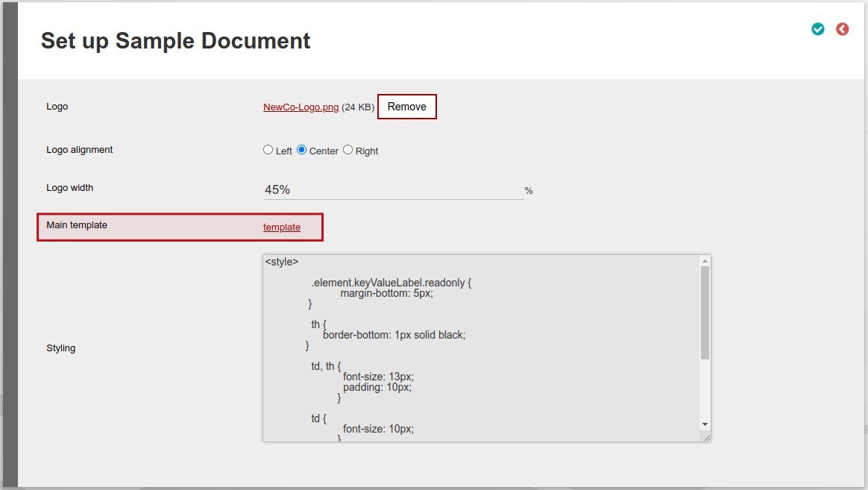Confirm with the teal checkmark icon
Image resolution: width=868 pixels, height=490 pixels.
pyautogui.click(x=817, y=29)
